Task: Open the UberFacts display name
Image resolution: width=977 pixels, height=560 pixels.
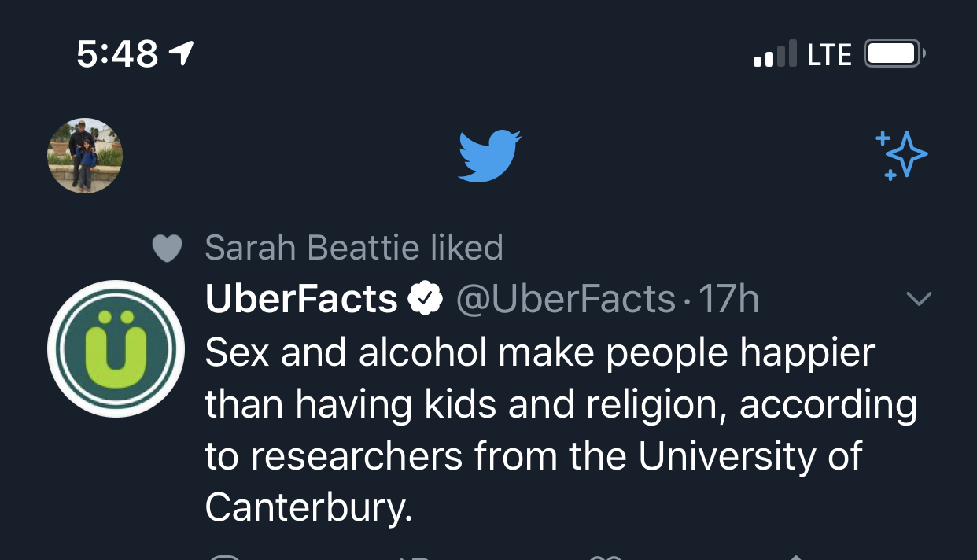Action: tap(301, 299)
